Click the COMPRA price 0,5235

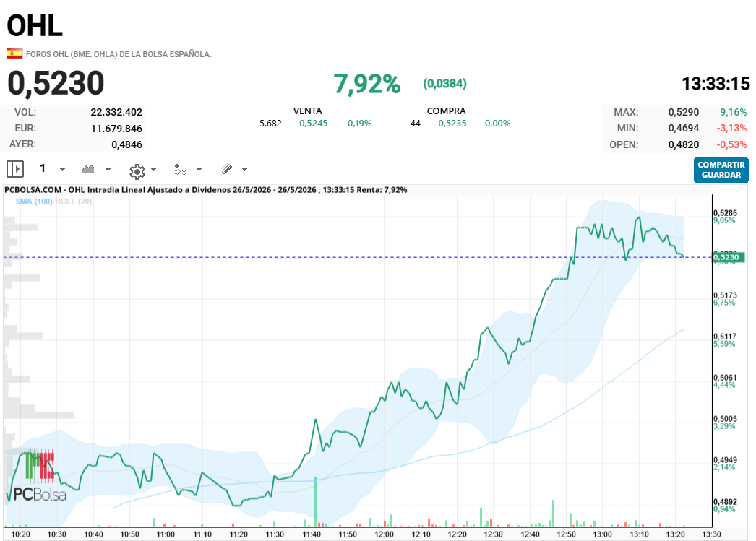[452, 124]
